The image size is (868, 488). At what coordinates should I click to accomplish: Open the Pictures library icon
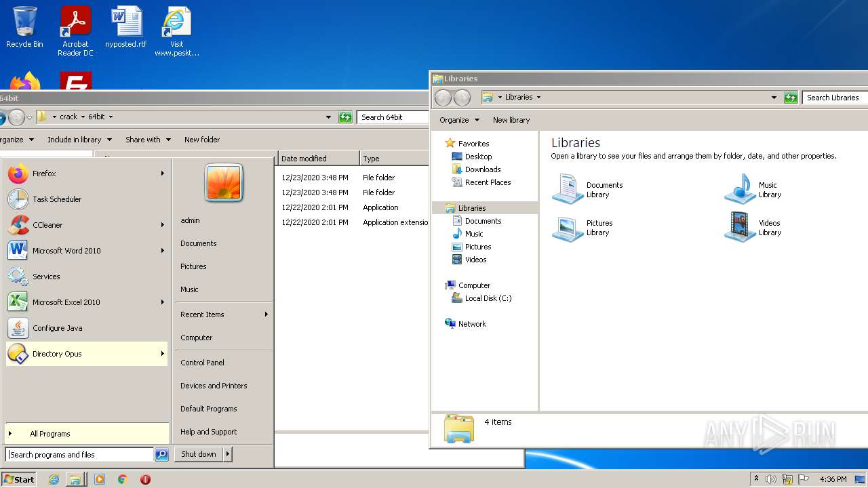pyautogui.click(x=583, y=227)
